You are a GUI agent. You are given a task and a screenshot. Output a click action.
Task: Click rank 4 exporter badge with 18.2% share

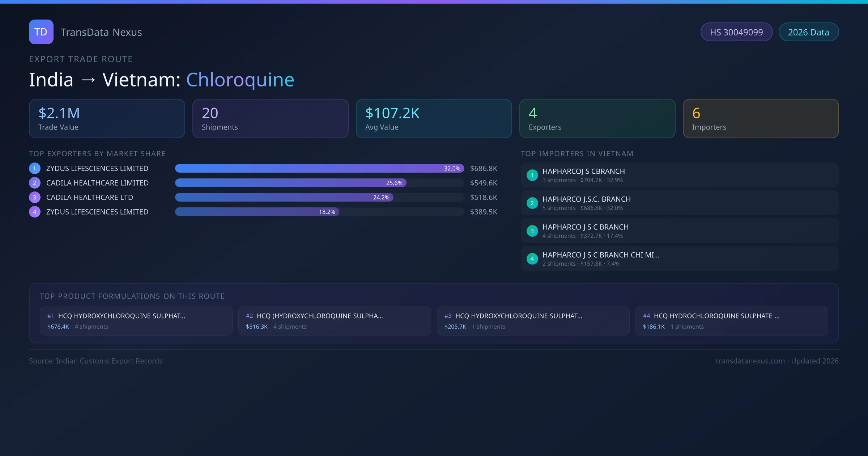pos(34,212)
